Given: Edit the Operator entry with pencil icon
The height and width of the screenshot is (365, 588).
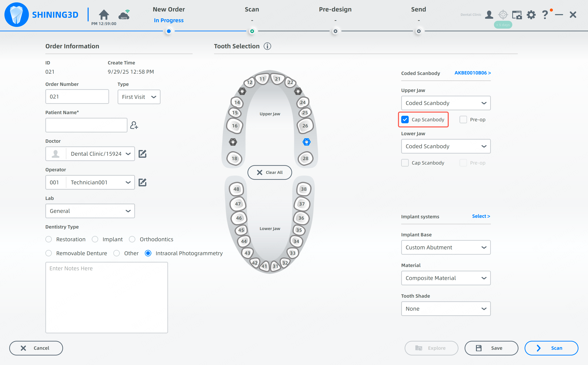Looking at the screenshot, I should (x=142, y=182).
